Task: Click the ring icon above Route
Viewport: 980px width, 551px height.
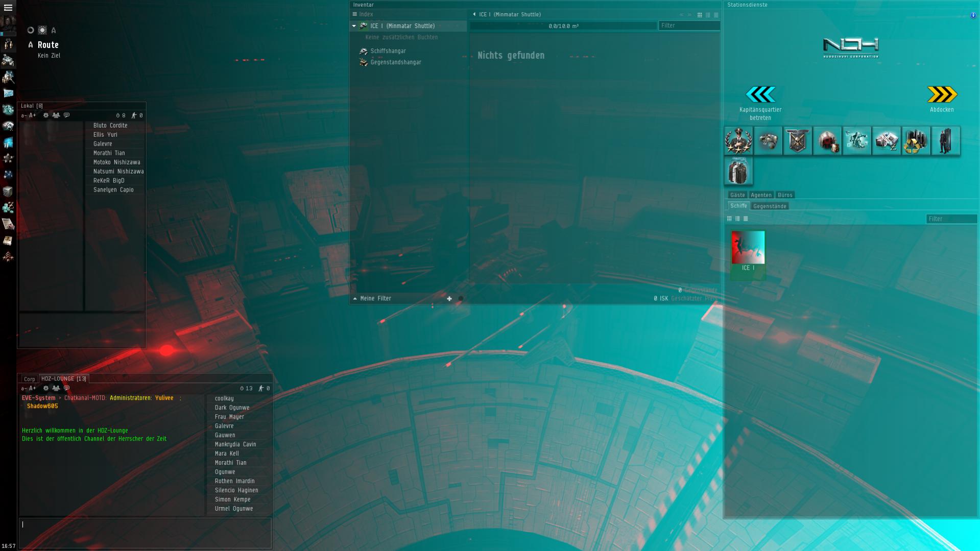Action: pos(31,30)
